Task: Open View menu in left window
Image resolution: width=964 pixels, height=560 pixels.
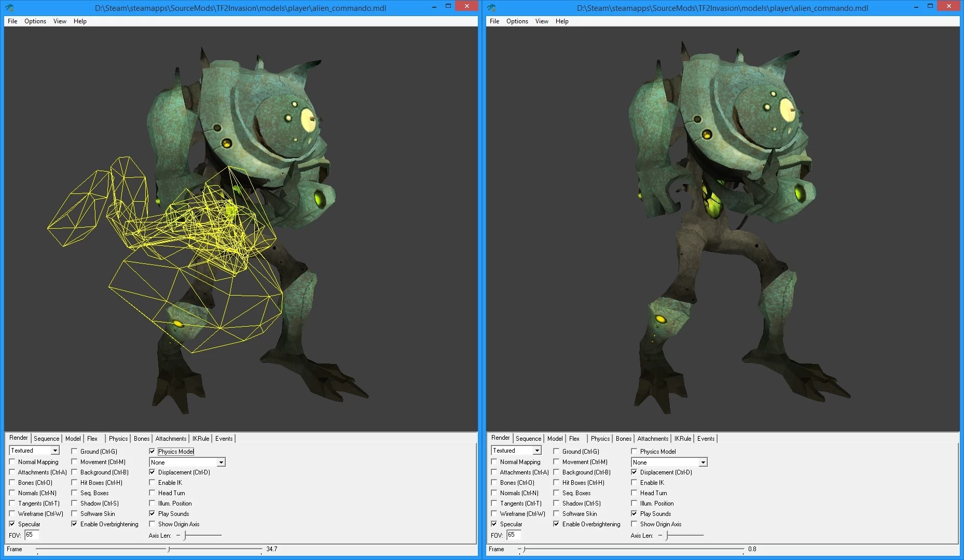Action: tap(60, 21)
